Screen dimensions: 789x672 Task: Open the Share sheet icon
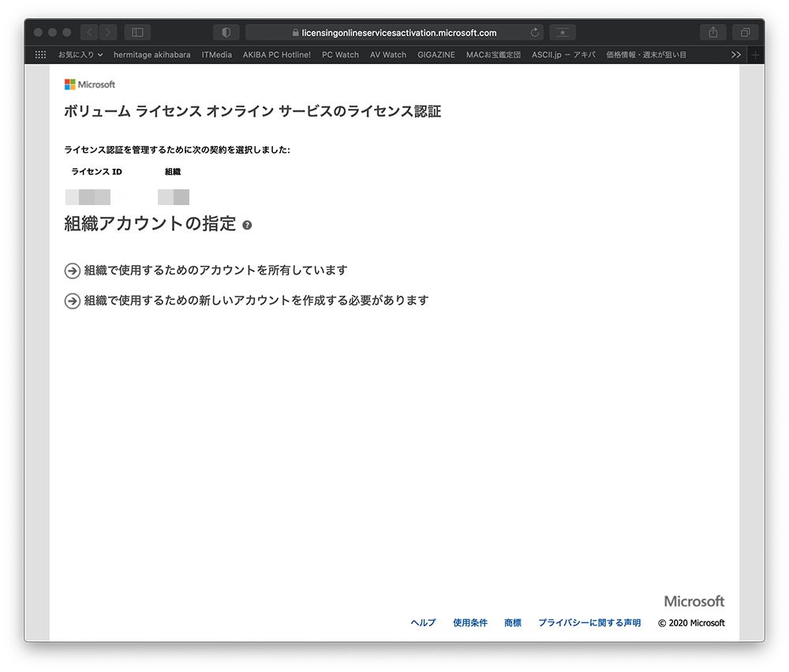click(x=713, y=32)
